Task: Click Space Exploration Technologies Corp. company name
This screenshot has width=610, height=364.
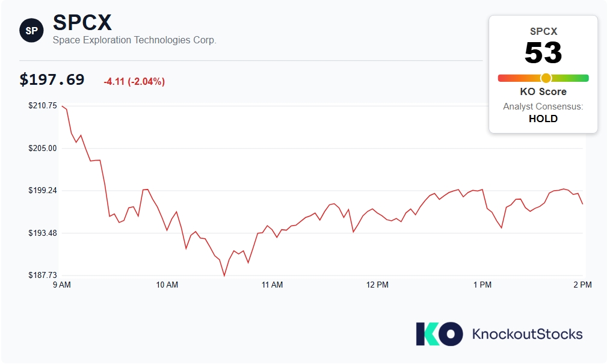Action: pos(135,40)
